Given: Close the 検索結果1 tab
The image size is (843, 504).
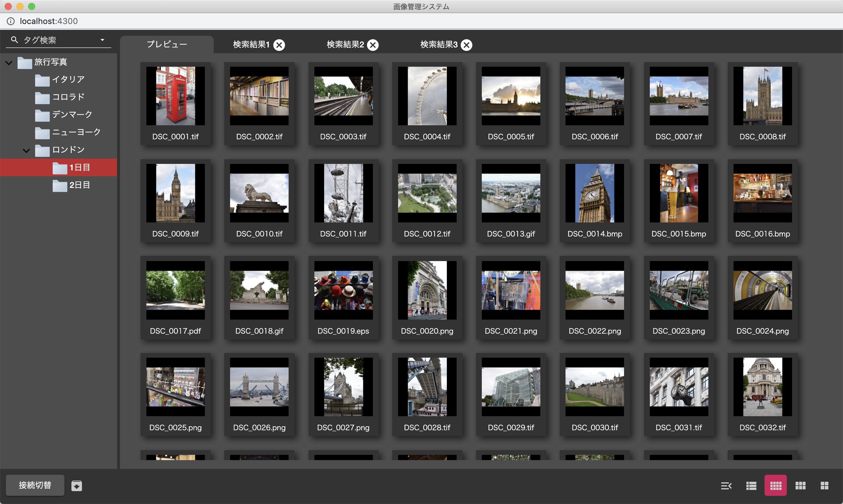Looking at the screenshot, I should [x=279, y=45].
